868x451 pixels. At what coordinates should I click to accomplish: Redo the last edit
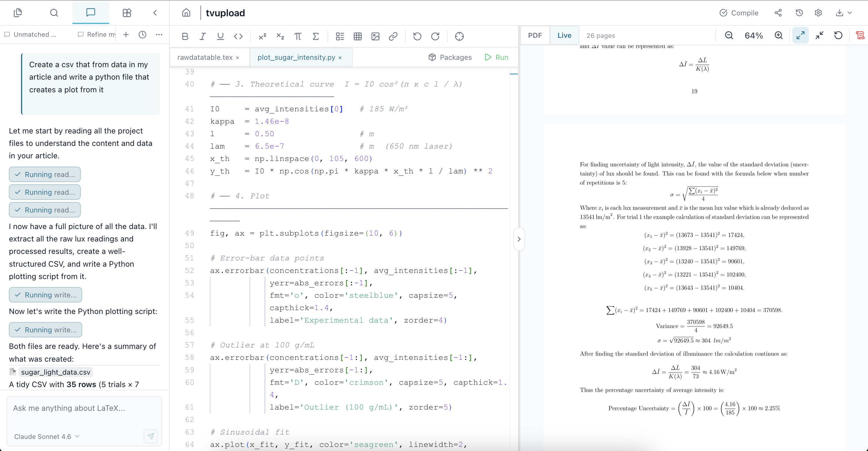click(435, 36)
